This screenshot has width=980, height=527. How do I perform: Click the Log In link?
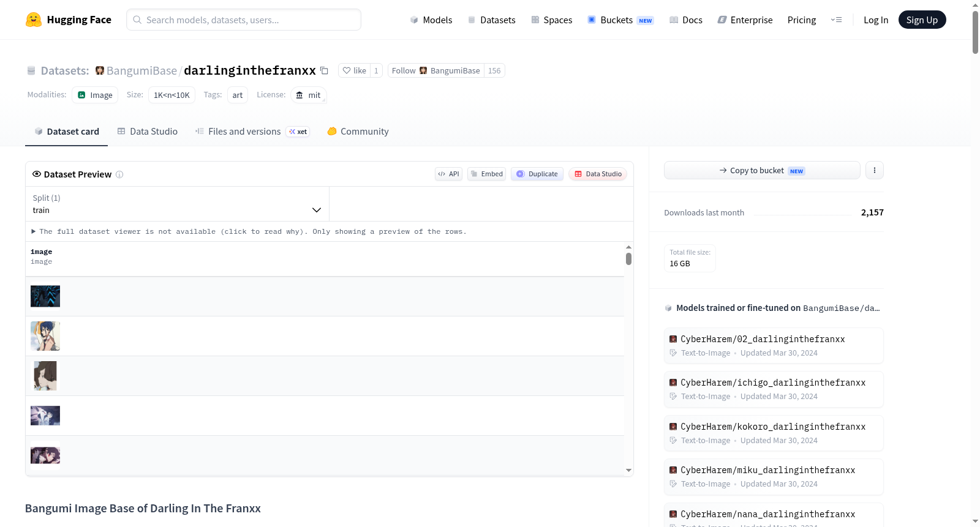tap(876, 20)
